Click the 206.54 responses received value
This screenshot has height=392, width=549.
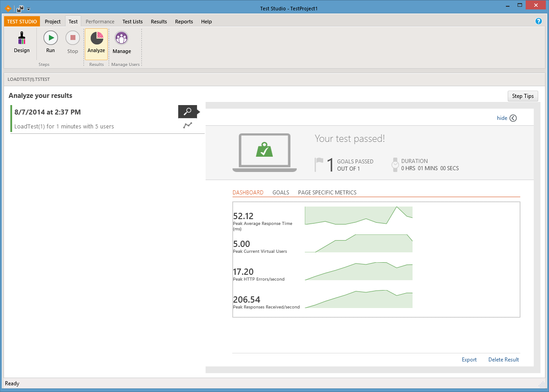pyautogui.click(x=246, y=300)
